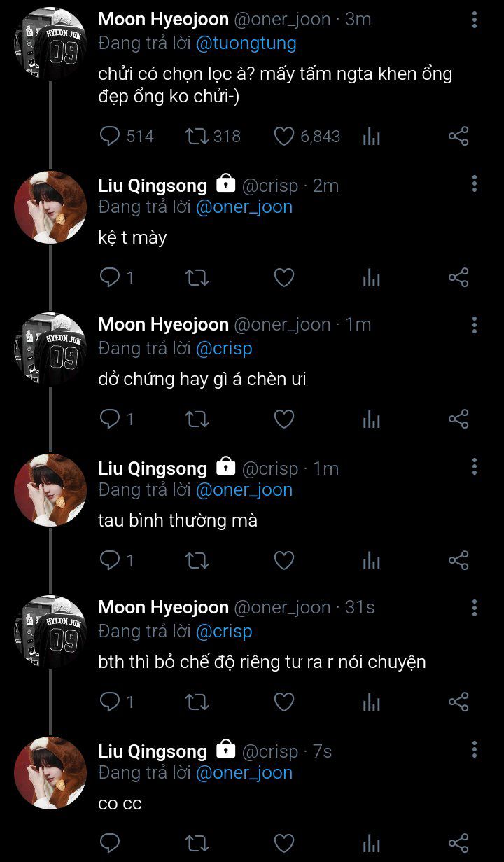
Task: Like the "co cc" tweet
Action: pyautogui.click(x=283, y=844)
